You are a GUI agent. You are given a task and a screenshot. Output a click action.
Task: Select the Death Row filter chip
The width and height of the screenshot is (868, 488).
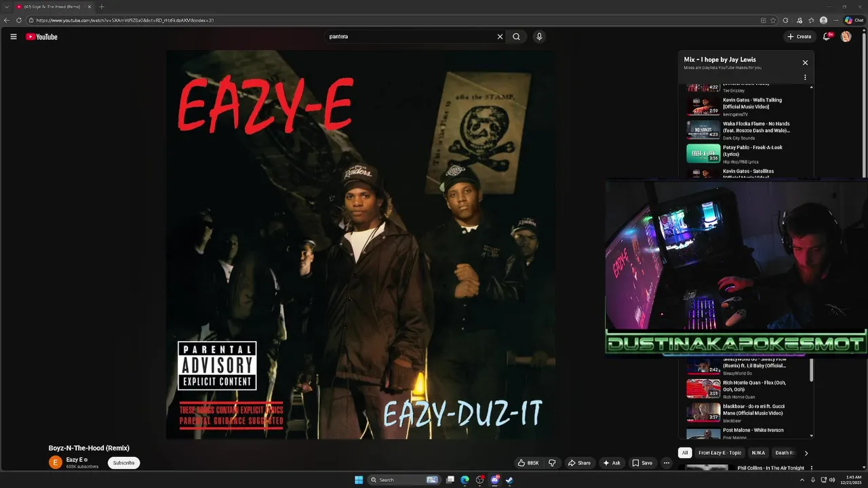[x=785, y=453]
